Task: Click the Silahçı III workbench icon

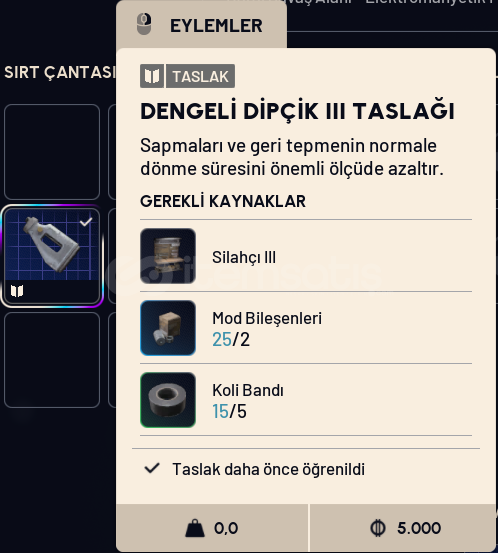Action: coord(168,256)
